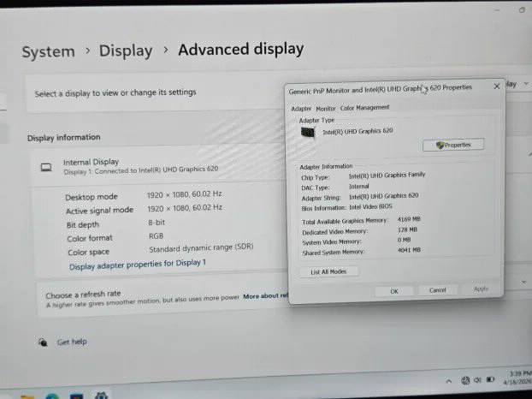Click Cancel in the properties dialog
Screen dimensions: 532x399
[437, 290]
